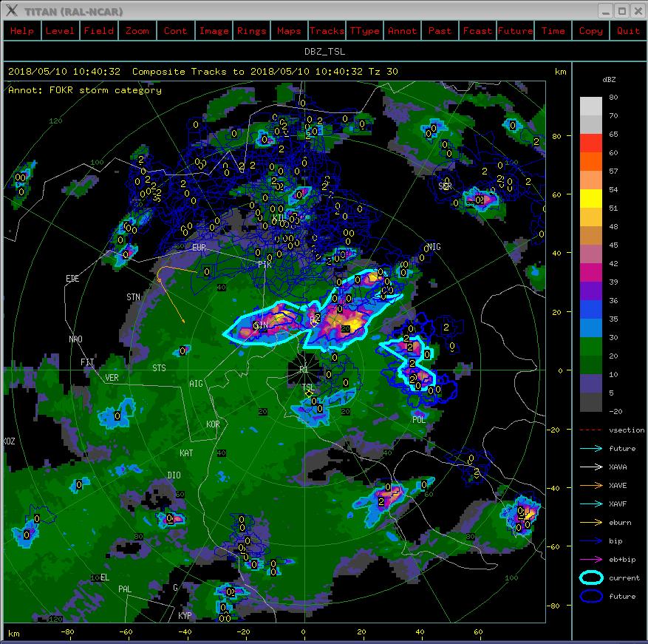Click the KAT map label
Image resolution: width=648 pixels, height=644 pixels.
coord(186,453)
